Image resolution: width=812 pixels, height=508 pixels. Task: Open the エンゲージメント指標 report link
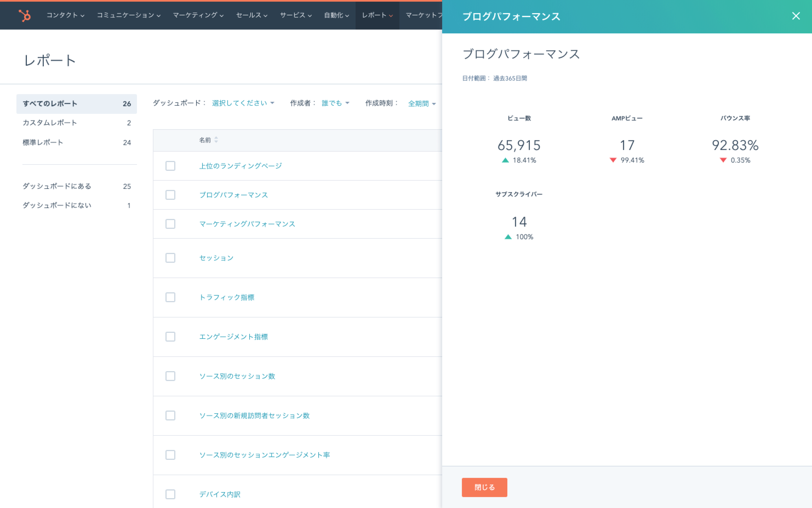tap(233, 337)
